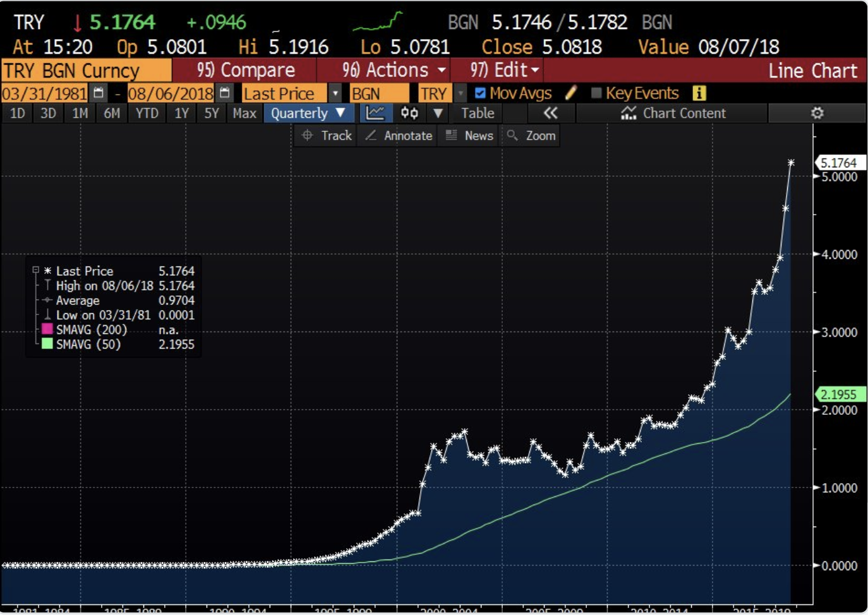Select the candlestick chart style icon
Image resolution: width=868 pixels, height=615 pixels.
point(409,113)
